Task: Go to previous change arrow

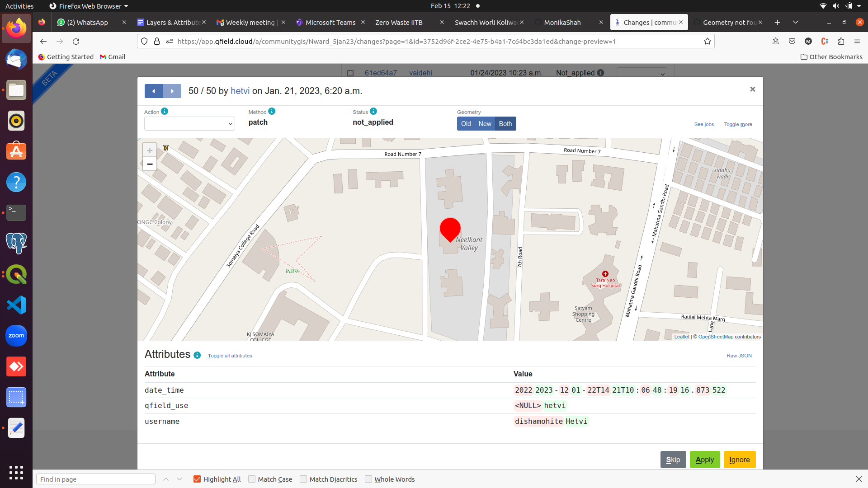Action: click(x=154, y=91)
